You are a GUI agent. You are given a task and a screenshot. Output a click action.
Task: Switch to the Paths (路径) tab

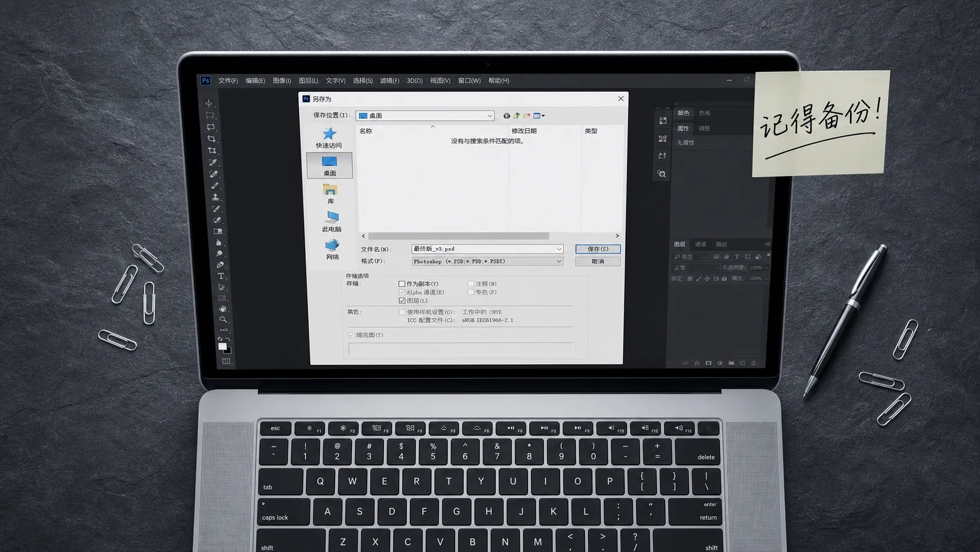[x=722, y=245]
